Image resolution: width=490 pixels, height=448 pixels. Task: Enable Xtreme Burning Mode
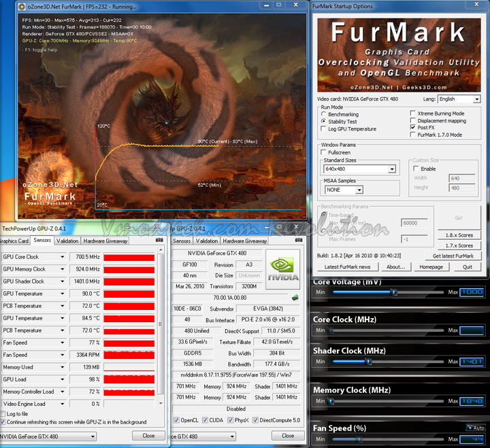(413, 113)
